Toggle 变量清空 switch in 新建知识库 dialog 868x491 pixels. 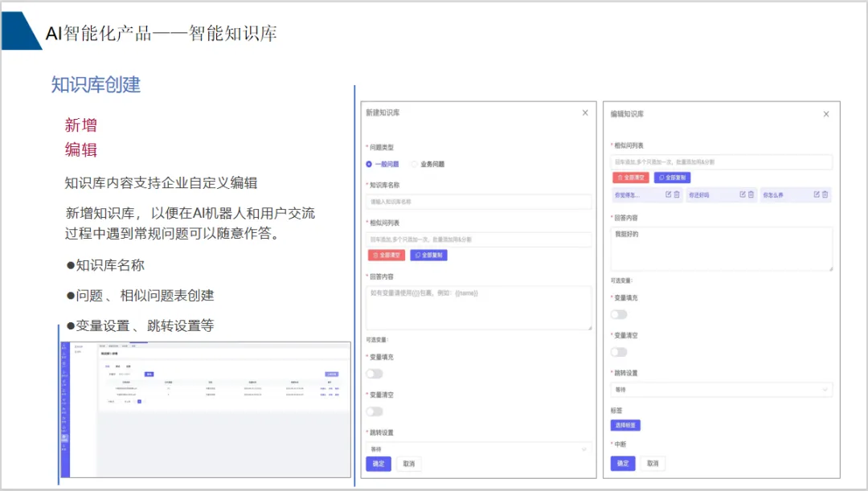pos(375,411)
